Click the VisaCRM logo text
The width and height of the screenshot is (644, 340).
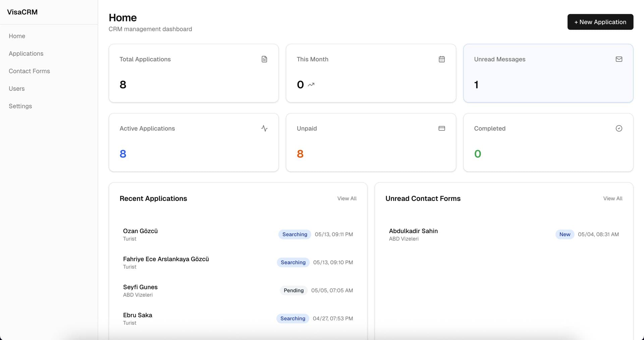[x=22, y=12]
